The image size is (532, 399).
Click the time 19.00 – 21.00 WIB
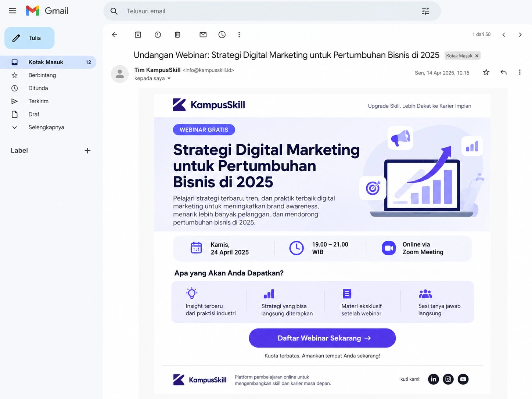[330, 248]
